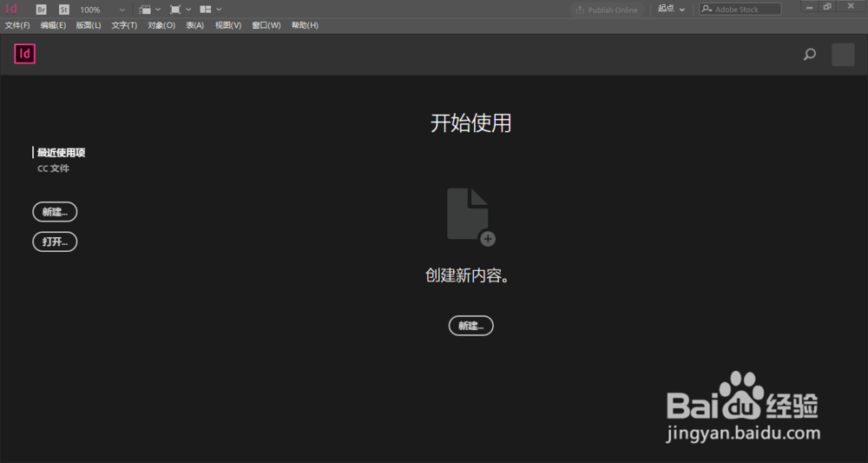The height and width of the screenshot is (463, 868).
Task: Open the 100% zoom level dropdown
Action: click(x=103, y=10)
